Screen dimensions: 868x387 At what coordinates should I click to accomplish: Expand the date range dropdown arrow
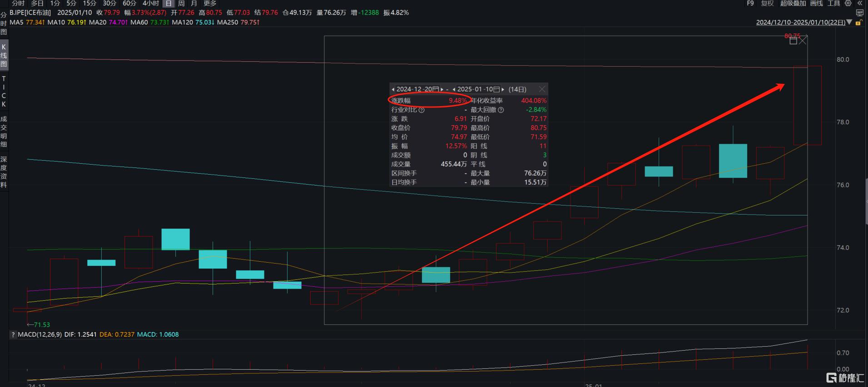850,22
